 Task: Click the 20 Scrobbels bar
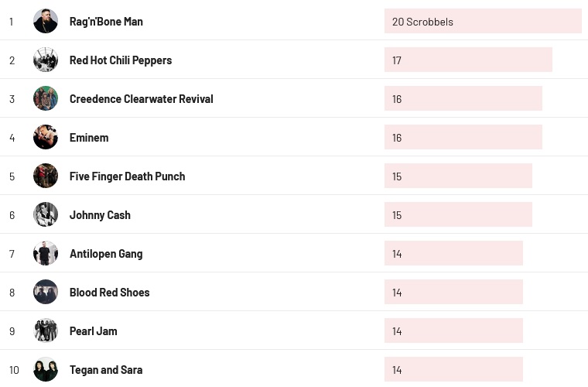point(482,22)
